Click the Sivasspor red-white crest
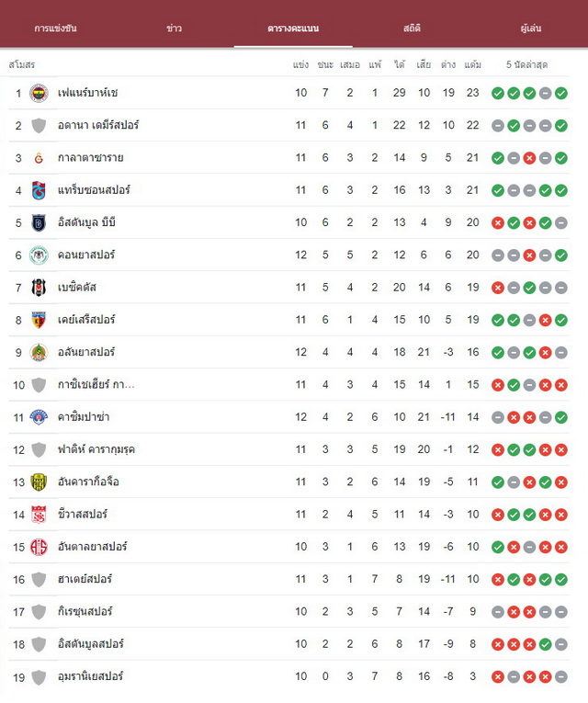 39,515
